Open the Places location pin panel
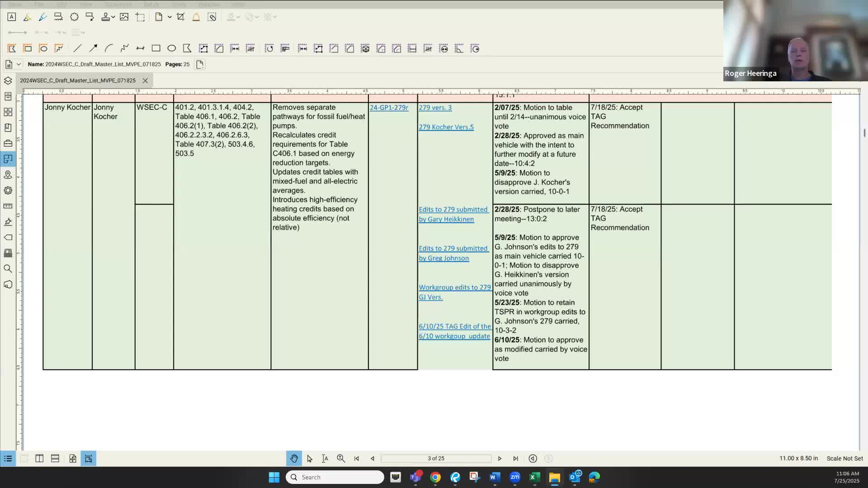Screen dimensions: 868x488 (8, 174)
